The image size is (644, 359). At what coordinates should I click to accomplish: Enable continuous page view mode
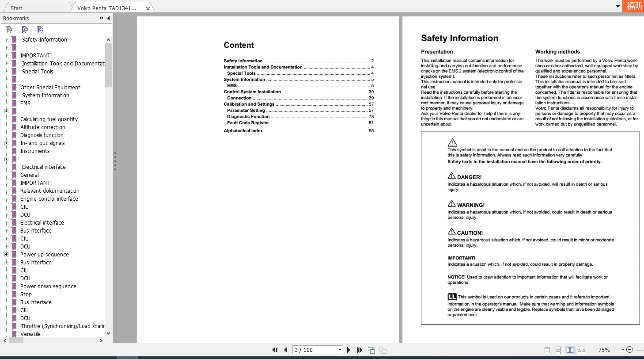(x=558, y=350)
